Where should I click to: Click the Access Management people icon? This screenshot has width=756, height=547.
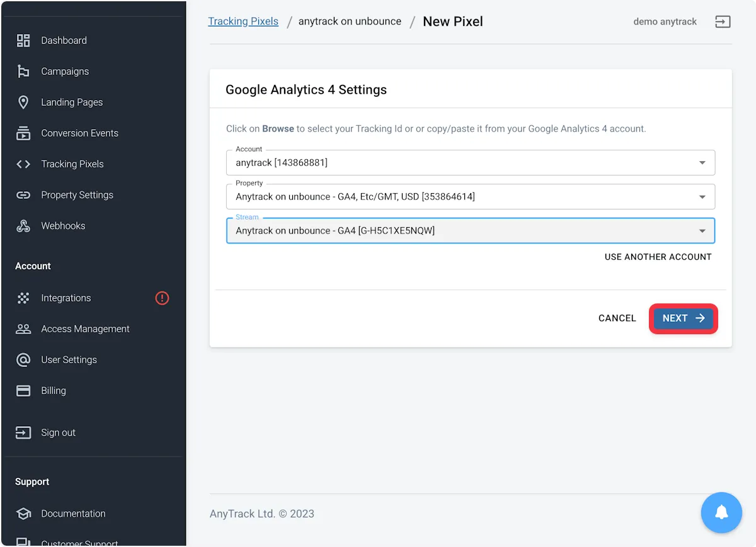pos(23,329)
